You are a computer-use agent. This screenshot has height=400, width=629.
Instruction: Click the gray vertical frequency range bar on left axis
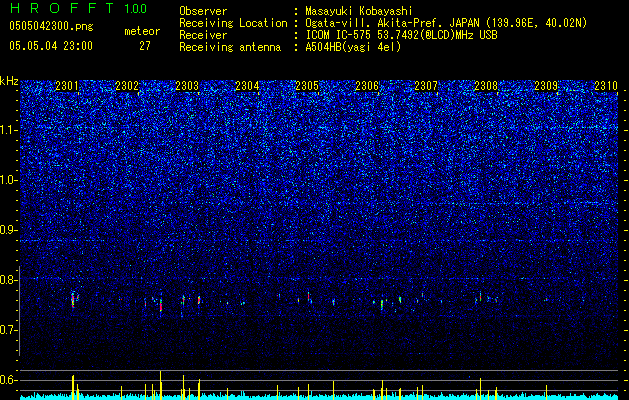(19, 311)
